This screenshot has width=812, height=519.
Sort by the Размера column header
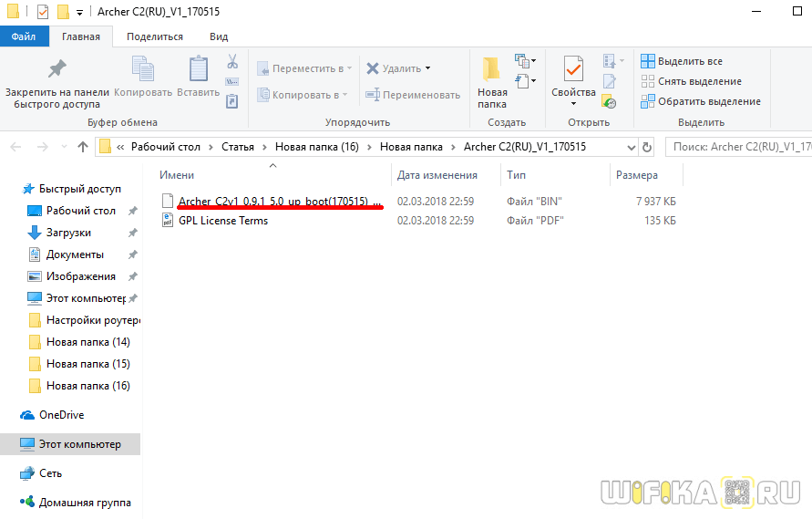pyautogui.click(x=636, y=175)
